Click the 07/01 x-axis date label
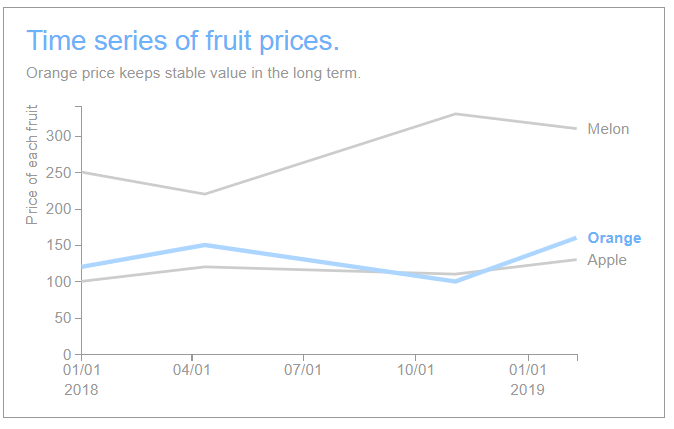This screenshot has height=429, width=674. tap(303, 371)
